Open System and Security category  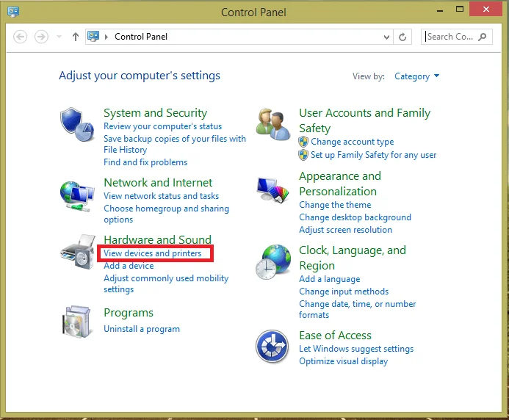(x=155, y=112)
